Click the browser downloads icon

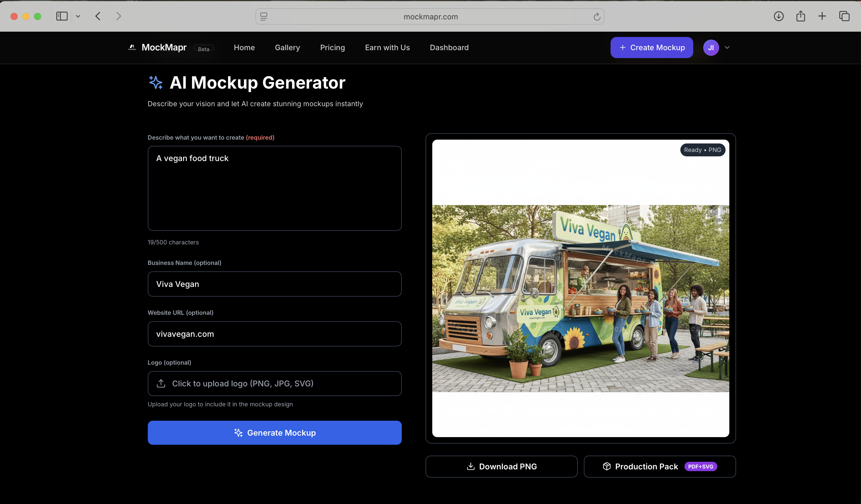(x=779, y=16)
